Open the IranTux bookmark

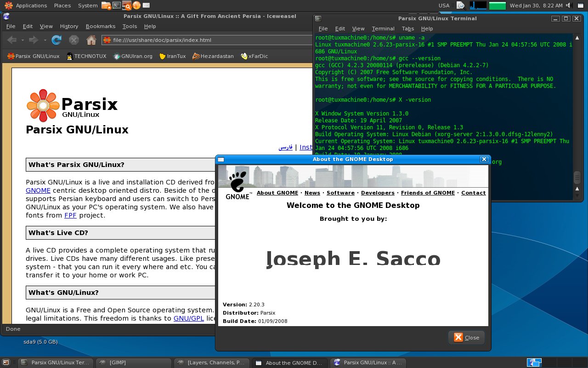click(172, 56)
